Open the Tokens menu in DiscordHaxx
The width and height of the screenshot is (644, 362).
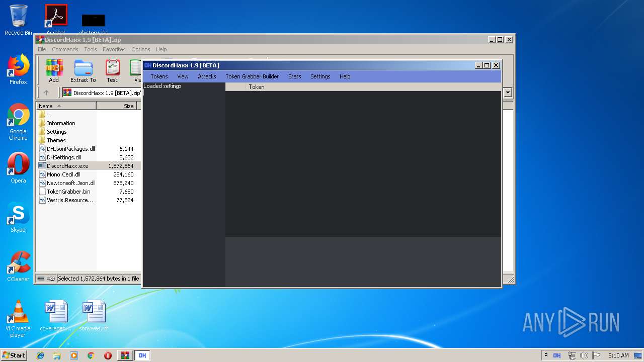[159, 76]
